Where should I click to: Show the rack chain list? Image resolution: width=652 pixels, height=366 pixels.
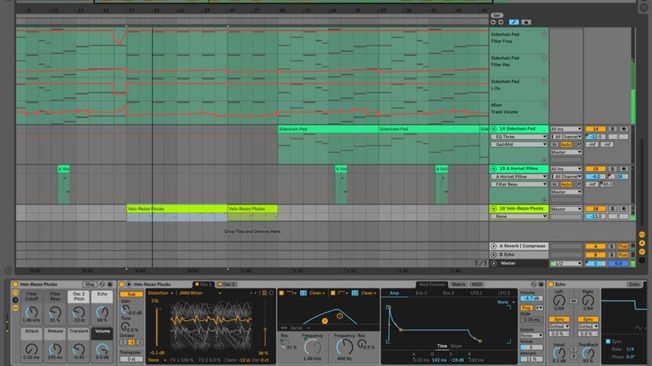pyautogui.click(x=15, y=300)
